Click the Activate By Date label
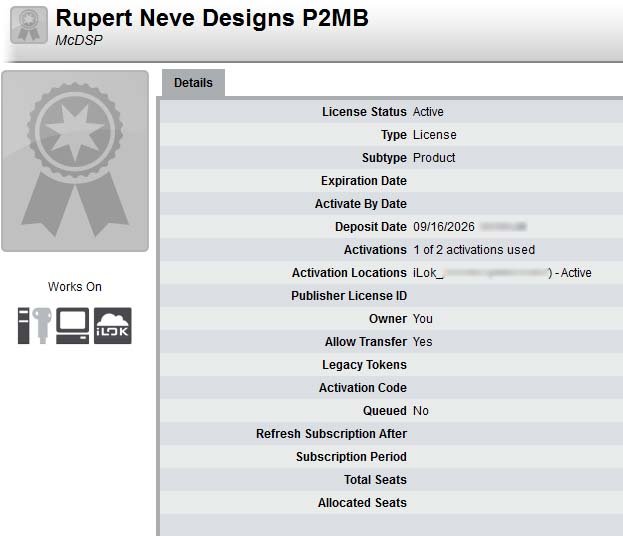Viewport: 623px width, 536px height. [x=361, y=204]
